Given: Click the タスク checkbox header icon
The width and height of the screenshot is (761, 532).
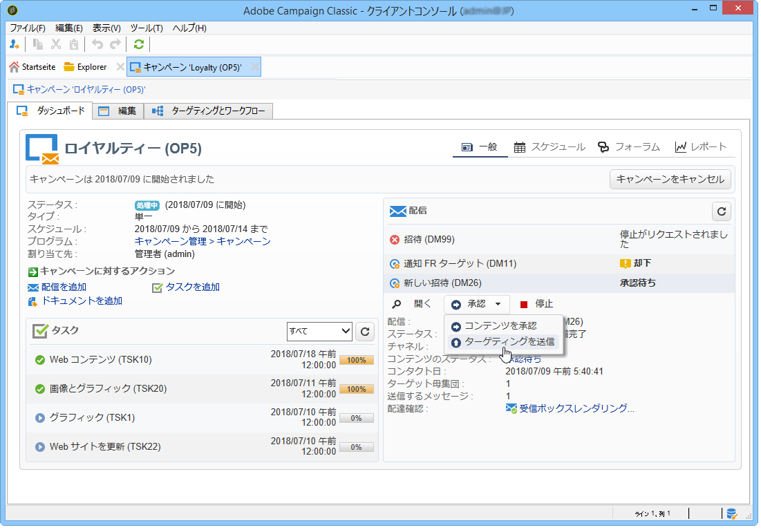Looking at the screenshot, I should [40, 331].
